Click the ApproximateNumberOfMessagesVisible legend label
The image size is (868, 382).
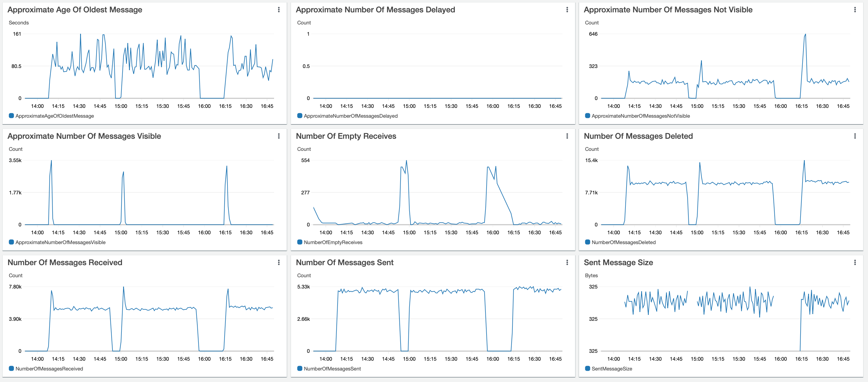point(60,242)
